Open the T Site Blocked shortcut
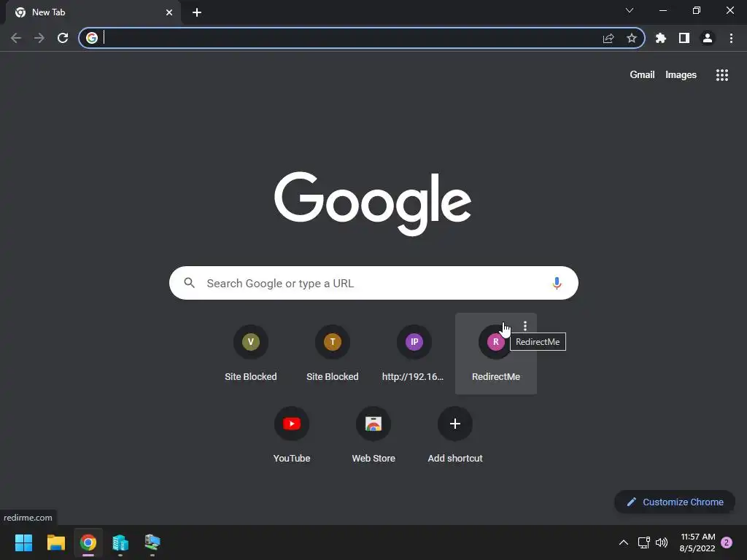 click(333, 354)
